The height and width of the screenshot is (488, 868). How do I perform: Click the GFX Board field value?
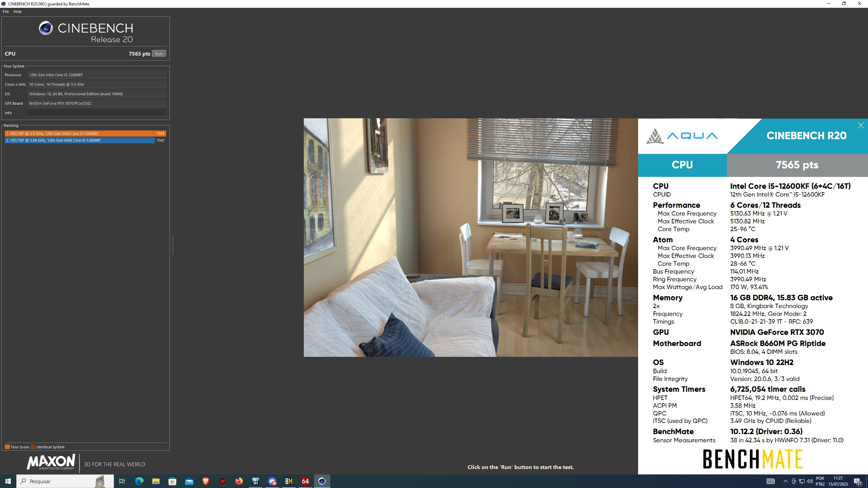point(97,103)
